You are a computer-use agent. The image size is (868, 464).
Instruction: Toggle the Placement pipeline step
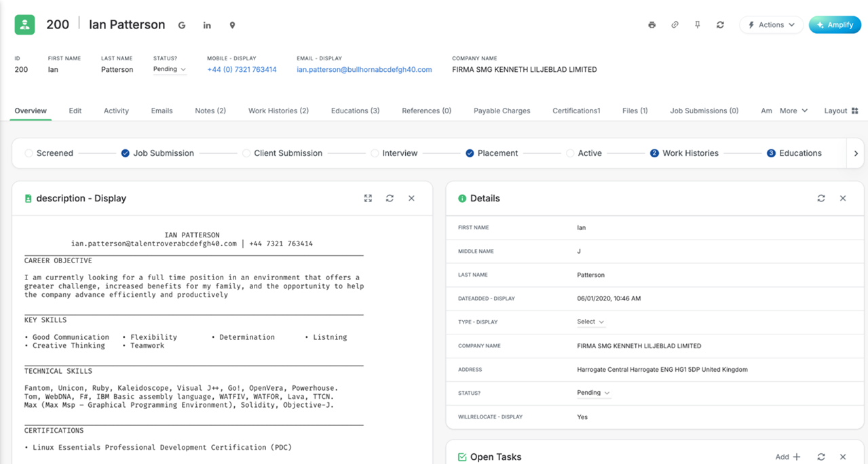click(470, 153)
